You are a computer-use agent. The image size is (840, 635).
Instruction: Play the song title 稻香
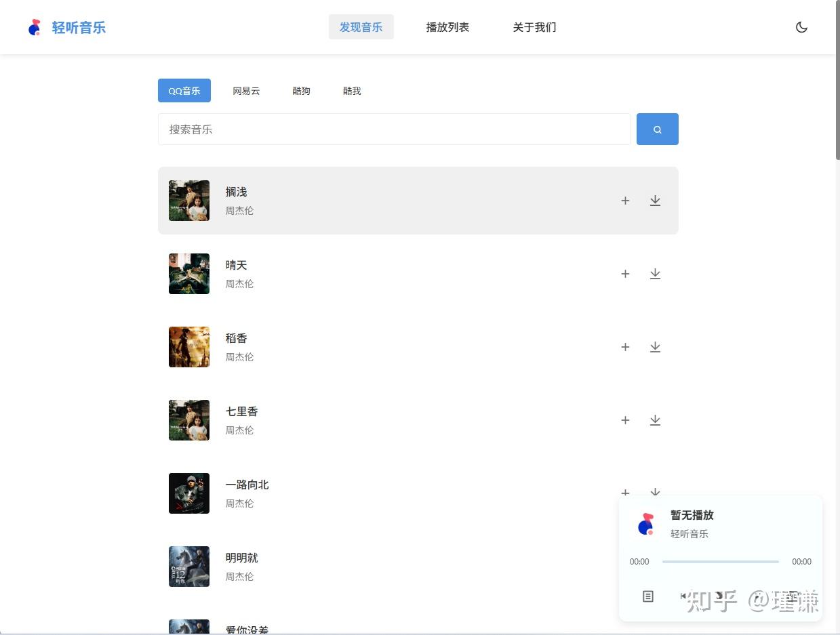pyautogui.click(x=236, y=338)
